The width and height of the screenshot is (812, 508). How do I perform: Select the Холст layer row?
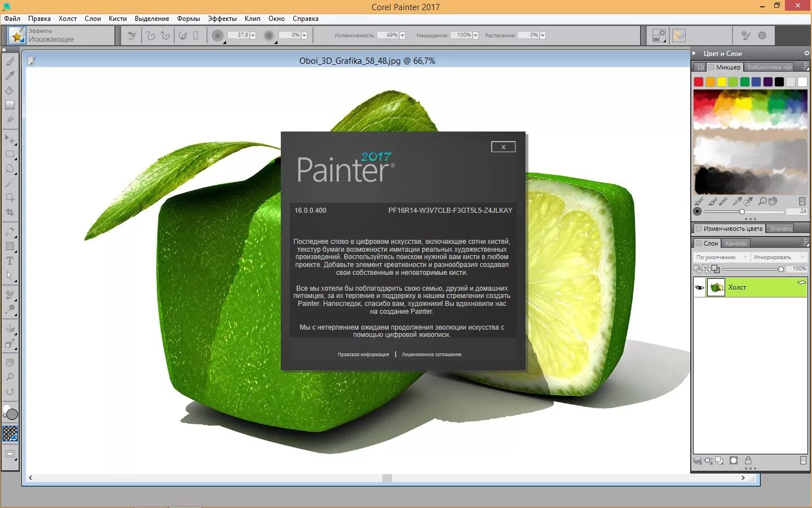[x=750, y=287]
